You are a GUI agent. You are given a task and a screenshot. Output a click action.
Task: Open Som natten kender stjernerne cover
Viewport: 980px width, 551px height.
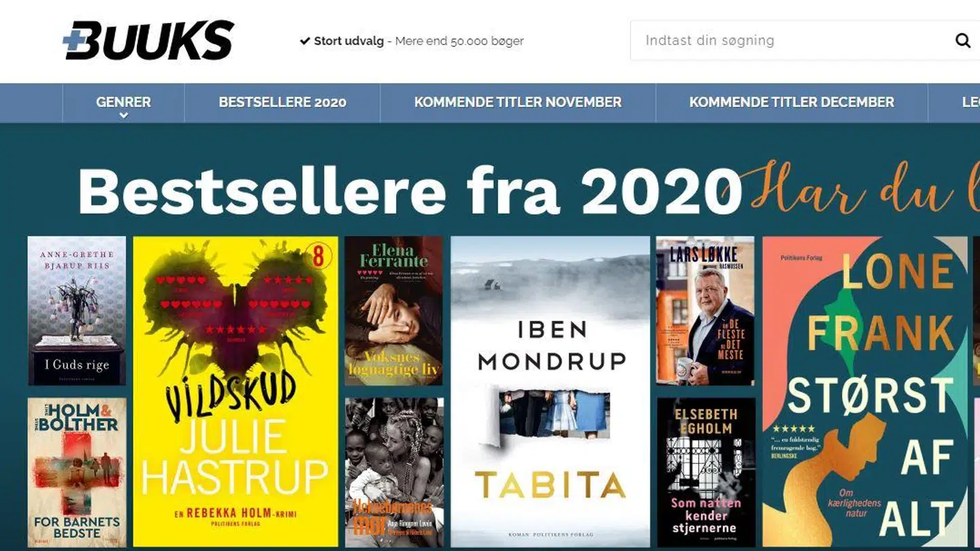point(706,473)
